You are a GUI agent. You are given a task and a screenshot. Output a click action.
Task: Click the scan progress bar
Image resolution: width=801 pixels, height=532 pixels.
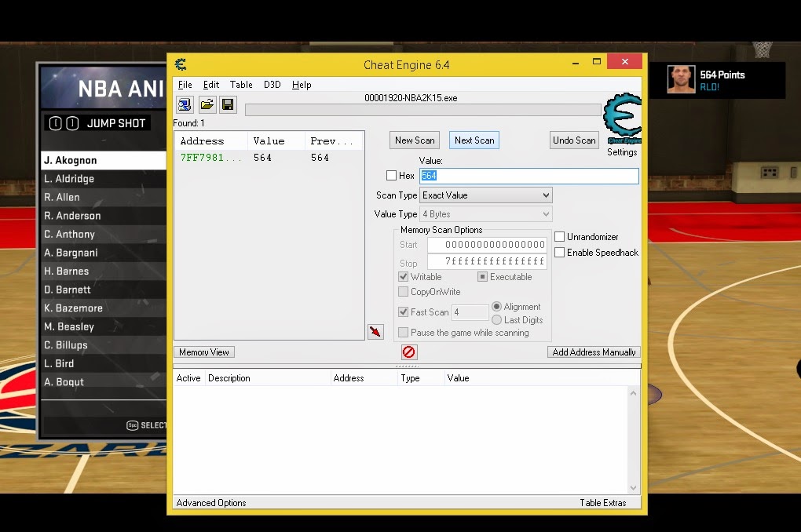(423, 110)
